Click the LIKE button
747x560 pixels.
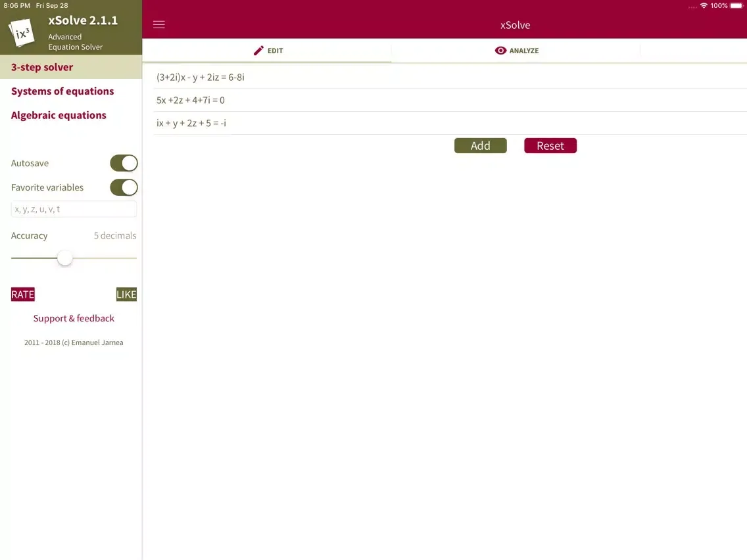coord(126,294)
